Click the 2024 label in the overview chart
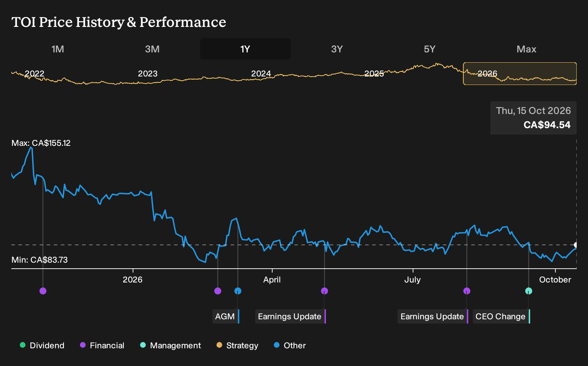 coord(261,74)
